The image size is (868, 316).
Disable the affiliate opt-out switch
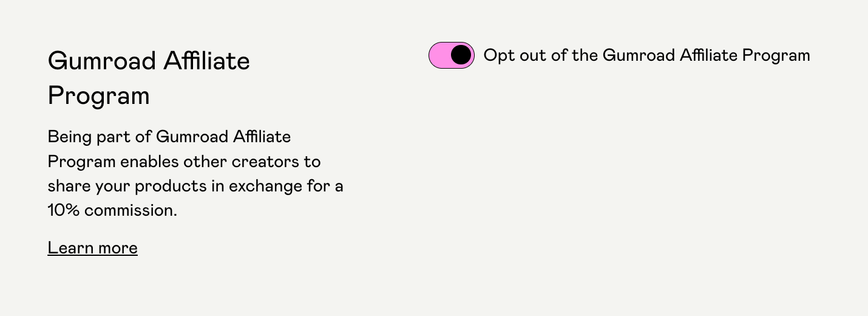coord(452,55)
